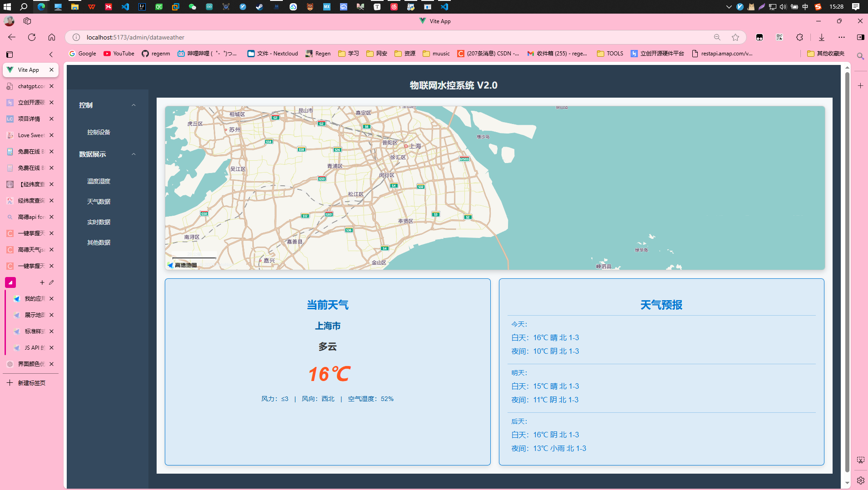Switch to Love Sweet tab
Image resolution: width=868 pixels, height=490 pixels.
(26, 135)
